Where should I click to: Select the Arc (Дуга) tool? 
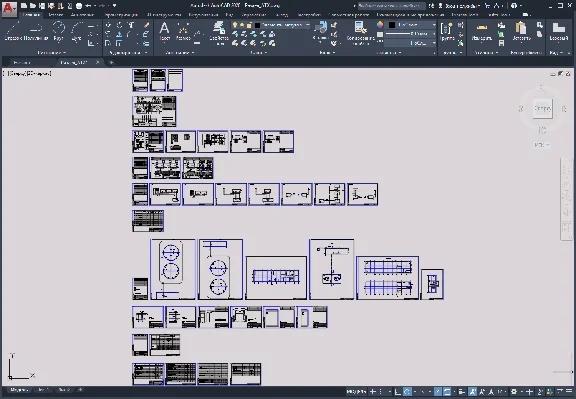(x=76, y=31)
